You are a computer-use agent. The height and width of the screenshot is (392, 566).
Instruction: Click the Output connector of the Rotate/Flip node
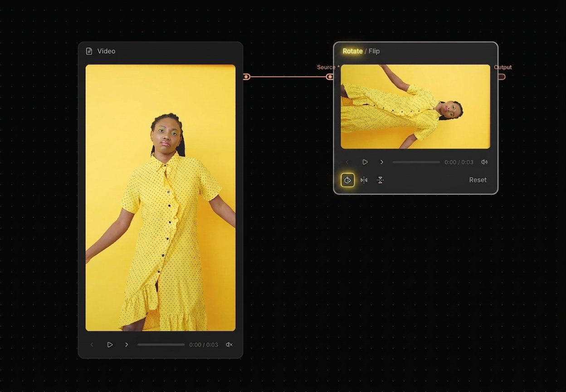501,77
